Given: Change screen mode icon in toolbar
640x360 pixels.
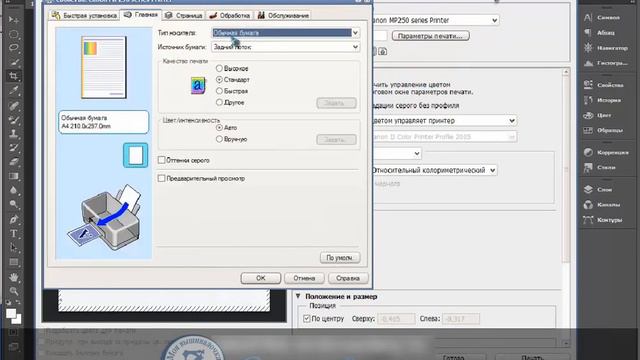Looking at the screenshot, I should 13,347.
